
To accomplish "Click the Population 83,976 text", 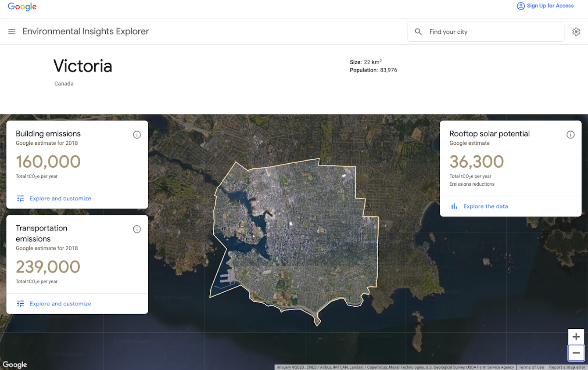I will click(373, 70).
